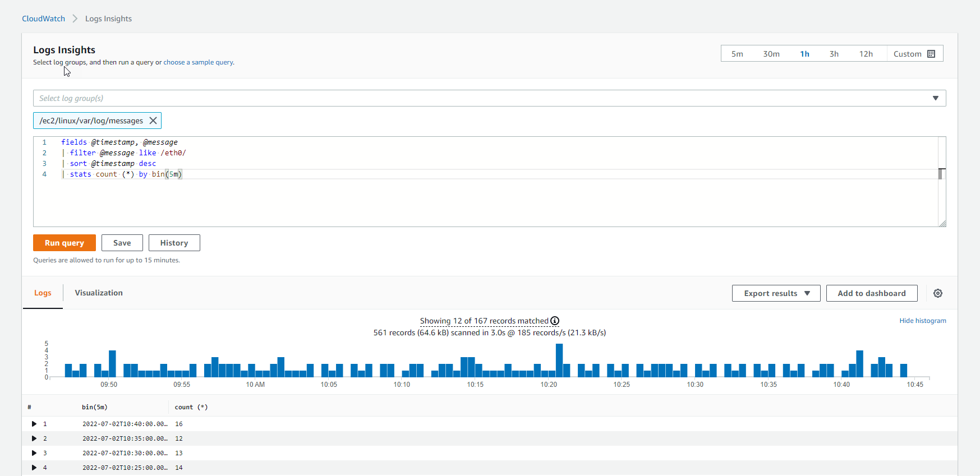
Task: Select the 5m time range
Action: [x=737, y=54]
